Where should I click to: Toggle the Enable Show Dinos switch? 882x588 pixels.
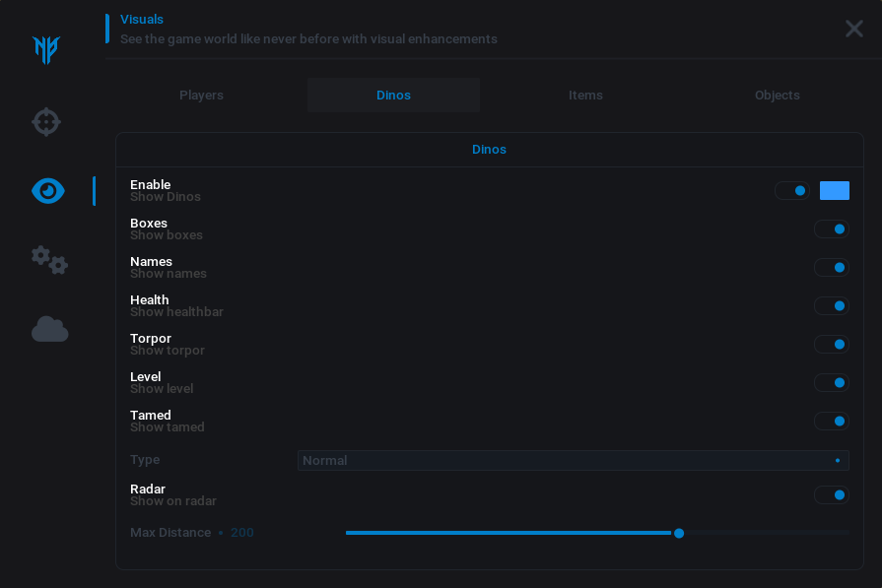pos(792,191)
